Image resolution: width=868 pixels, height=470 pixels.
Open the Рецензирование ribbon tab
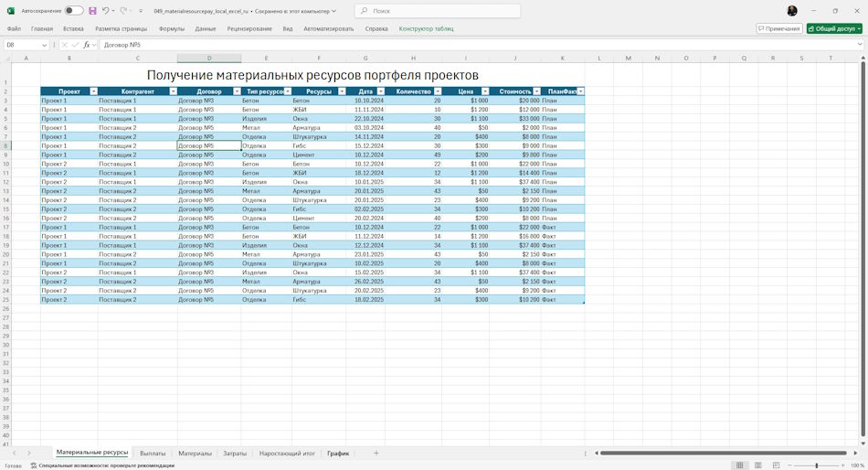pyautogui.click(x=249, y=28)
